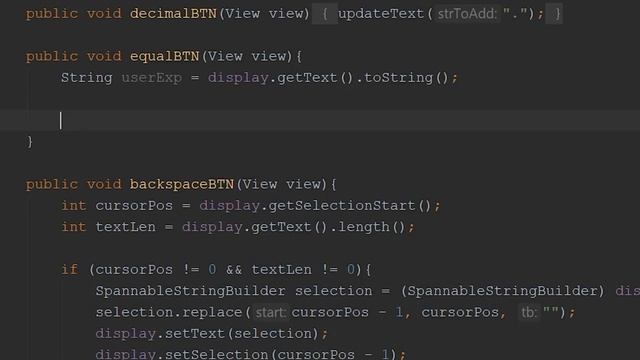
Task: Click the userExp variable
Action: (x=151, y=78)
